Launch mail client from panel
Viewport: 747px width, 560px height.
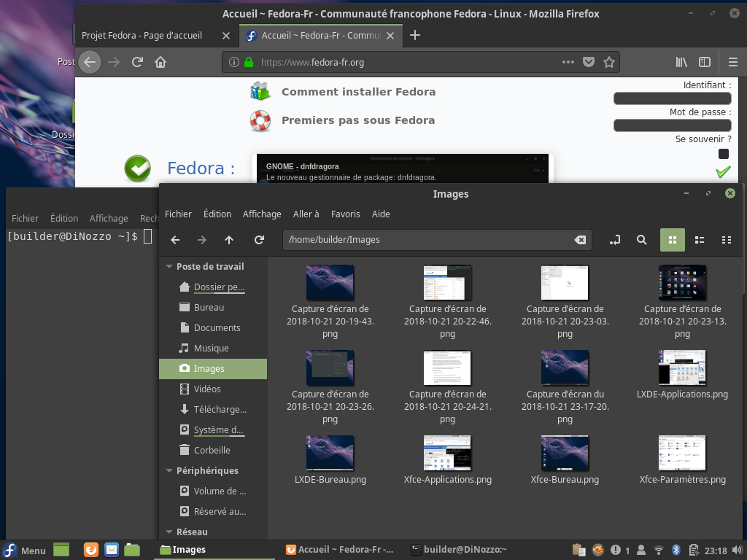coord(112,550)
